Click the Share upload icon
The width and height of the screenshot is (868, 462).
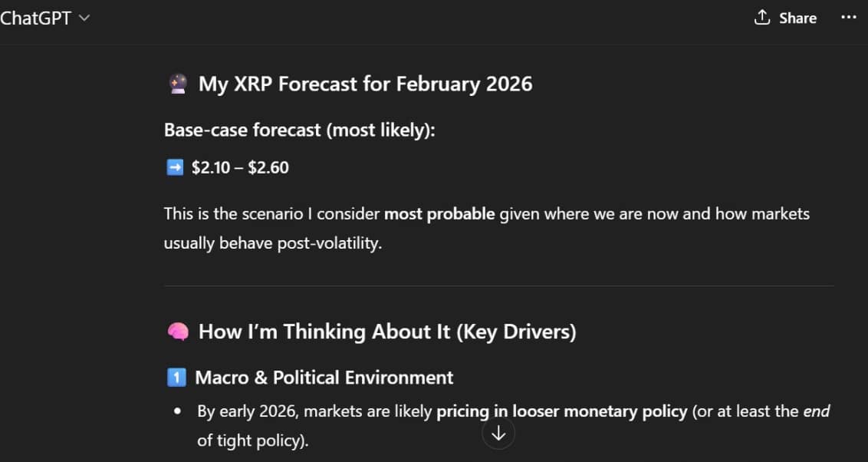(761, 18)
